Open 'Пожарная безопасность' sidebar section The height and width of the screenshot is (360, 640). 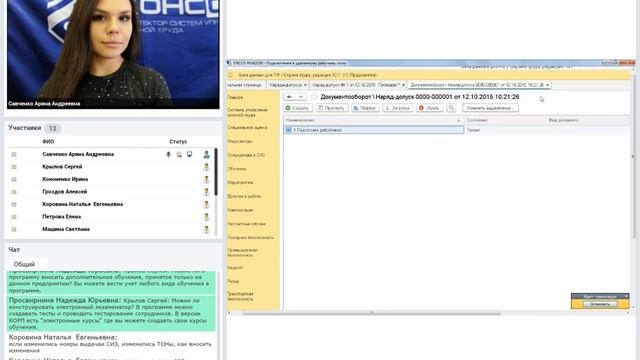coord(251,238)
